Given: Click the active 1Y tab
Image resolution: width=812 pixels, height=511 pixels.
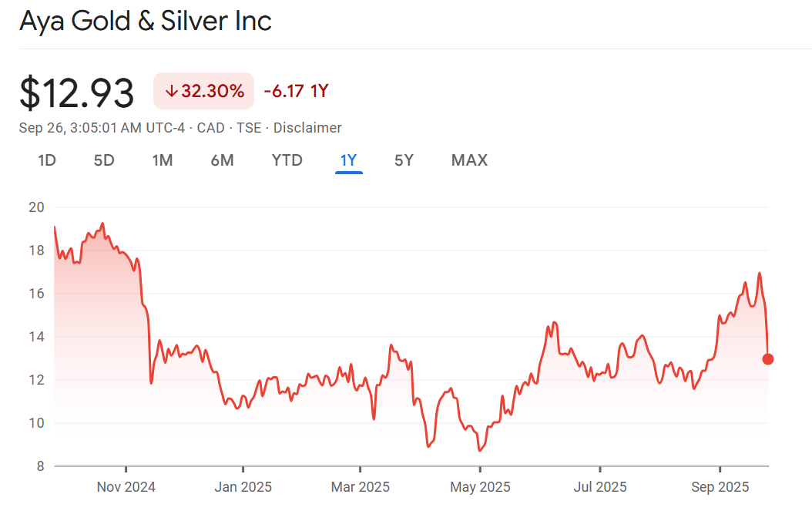Looking at the screenshot, I should pyautogui.click(x=349, y=160).
